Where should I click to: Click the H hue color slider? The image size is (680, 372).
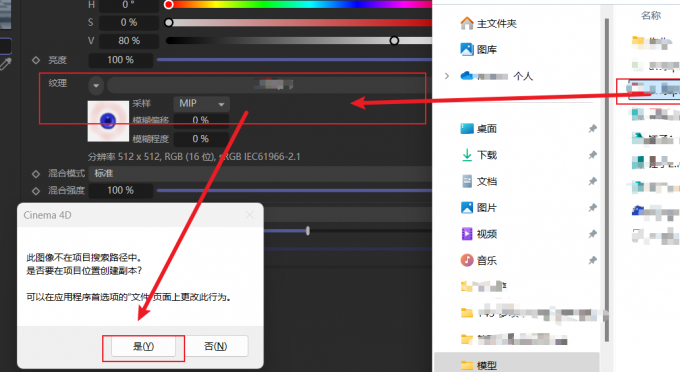pos(298,5)
